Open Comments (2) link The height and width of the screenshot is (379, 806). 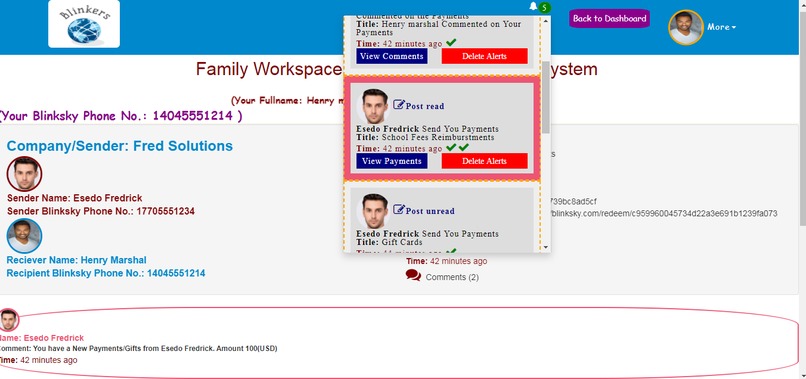click(x=452, y=277)
